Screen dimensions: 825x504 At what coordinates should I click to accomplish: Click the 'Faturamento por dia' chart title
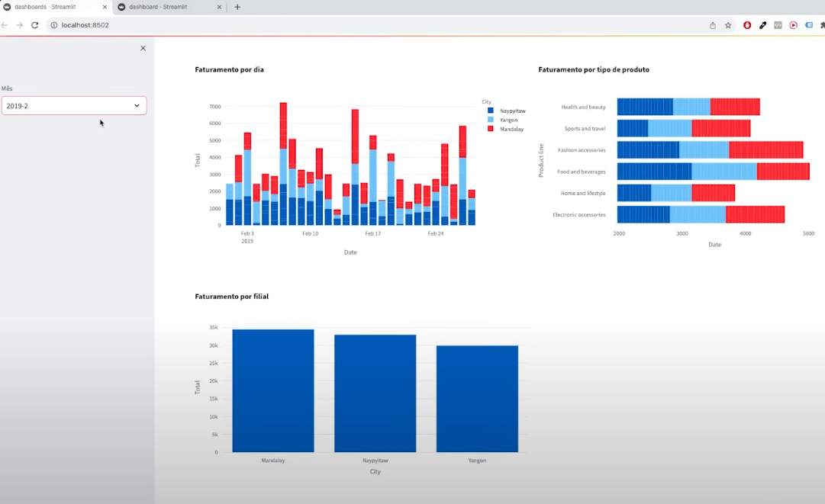pyautogui.click(x=230, y=69)
